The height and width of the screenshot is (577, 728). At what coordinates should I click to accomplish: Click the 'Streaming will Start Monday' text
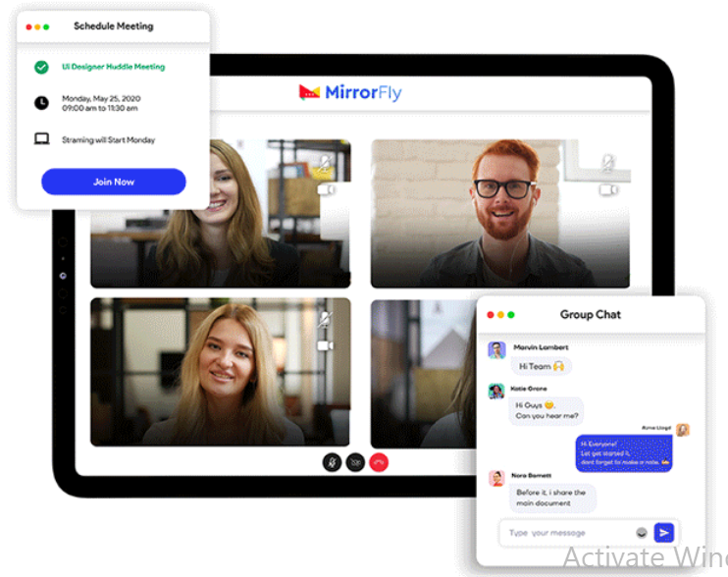point(108,139)
